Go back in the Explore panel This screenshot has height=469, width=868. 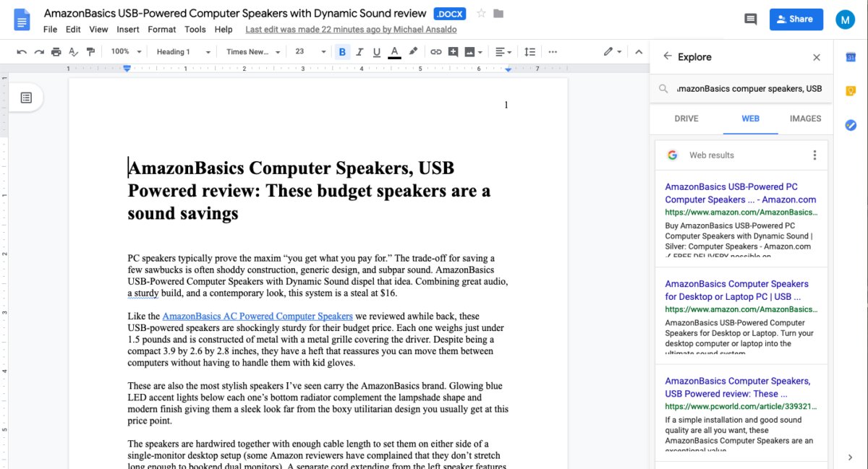coord(668,56)
